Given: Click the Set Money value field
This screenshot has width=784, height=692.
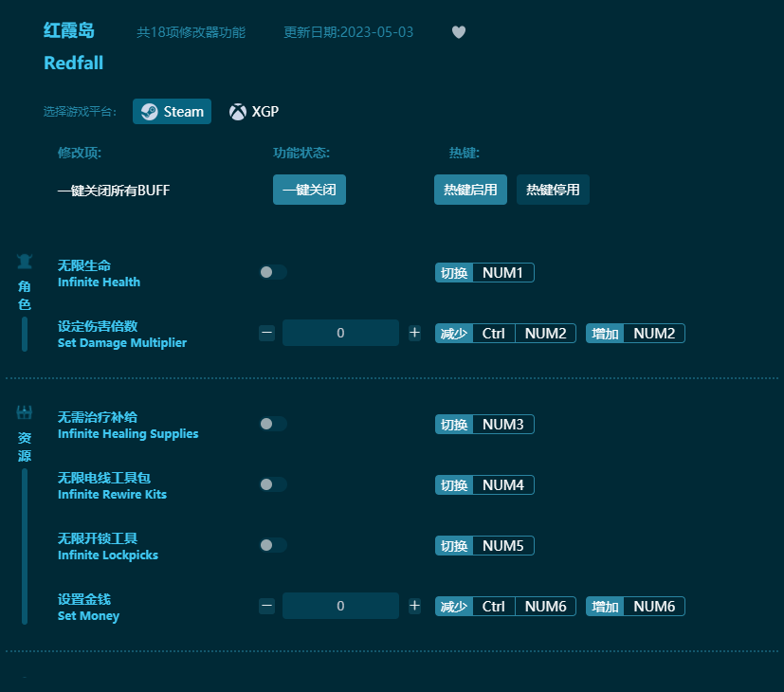Looking at the screenshot, I should 340,606.
